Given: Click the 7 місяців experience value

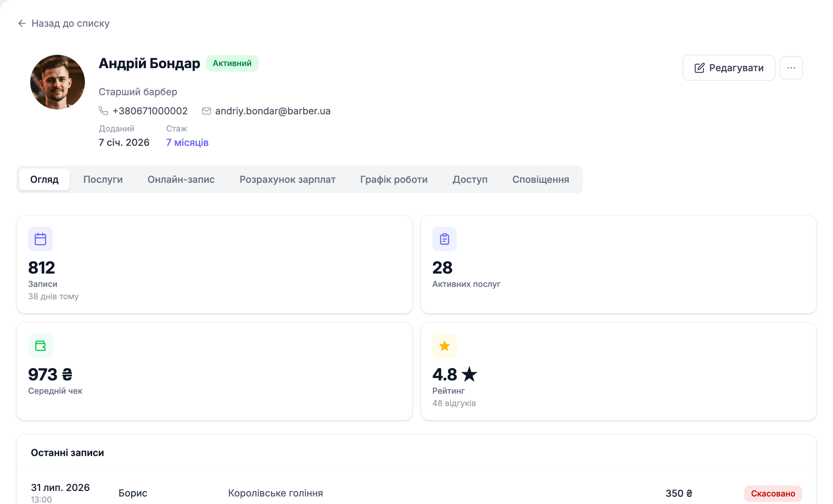Looking at the screenshot, I should 187,142.
